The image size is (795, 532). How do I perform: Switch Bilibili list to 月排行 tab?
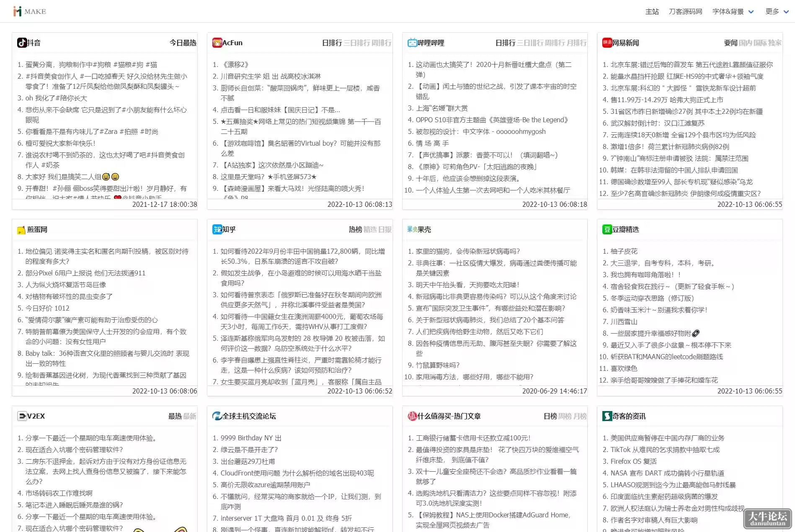[x=576, y=43]
